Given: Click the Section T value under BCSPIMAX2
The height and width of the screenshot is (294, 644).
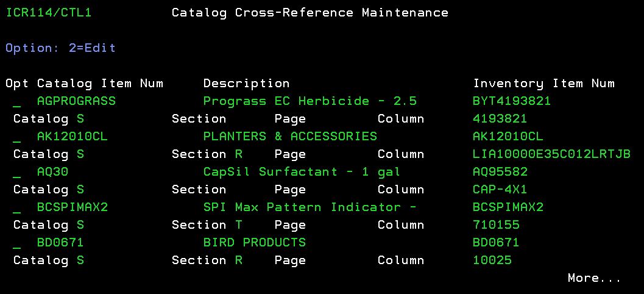Looking at the screenshot, I should tap(238, 225).
